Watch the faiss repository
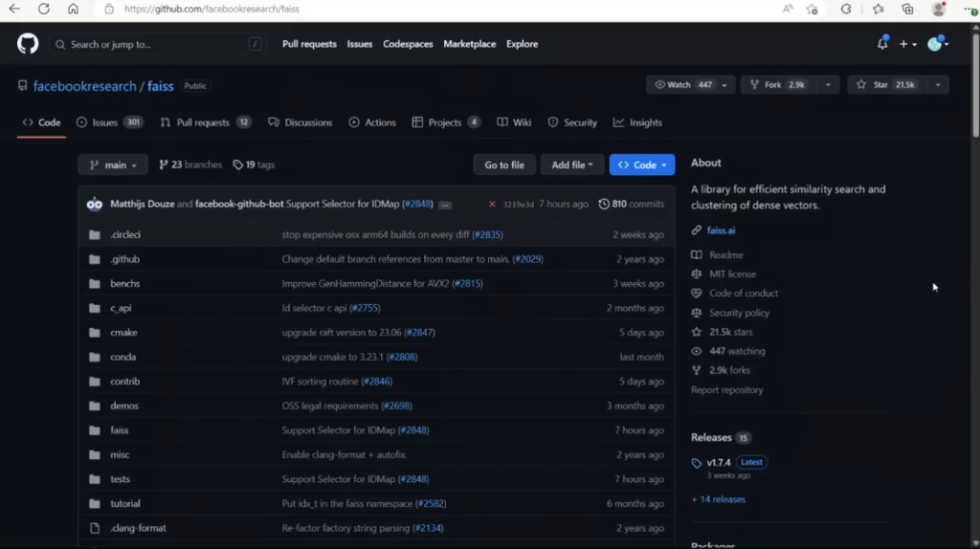 tap(682, 85)
